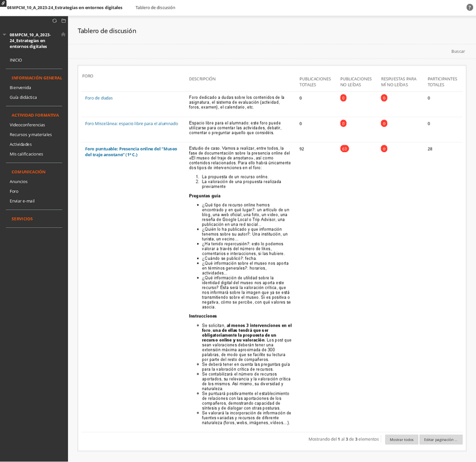The width and height of the screenshot is (476, 462).
Task: Open Recursos y materiales
Action: [31, 135]
